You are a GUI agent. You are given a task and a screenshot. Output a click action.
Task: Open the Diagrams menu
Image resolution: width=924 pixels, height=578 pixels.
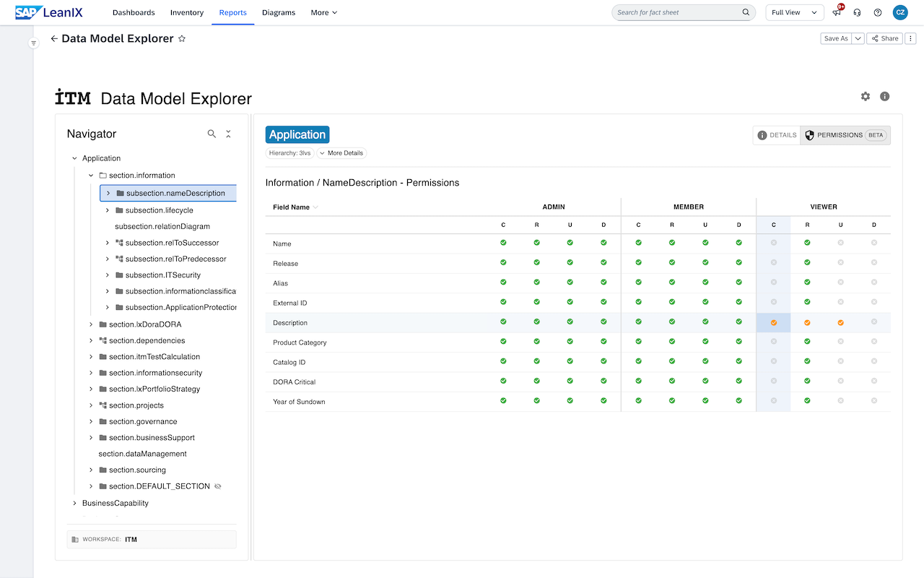[x=279, y=12]
